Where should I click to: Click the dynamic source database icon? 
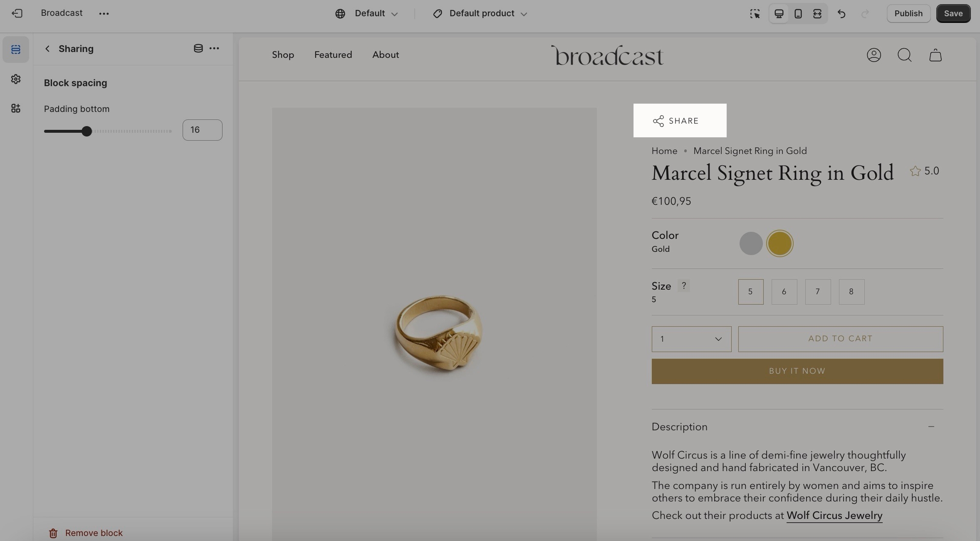[x=198, y=49]
